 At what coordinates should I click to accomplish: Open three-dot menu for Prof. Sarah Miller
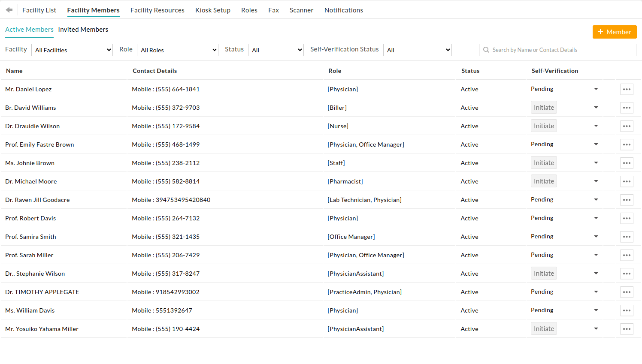(x=627, y=255)
